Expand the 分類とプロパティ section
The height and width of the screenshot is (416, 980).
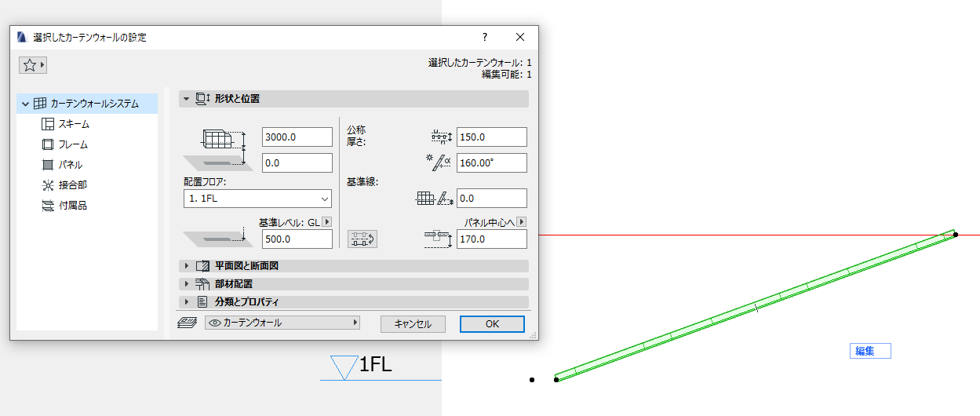[187, 302]
